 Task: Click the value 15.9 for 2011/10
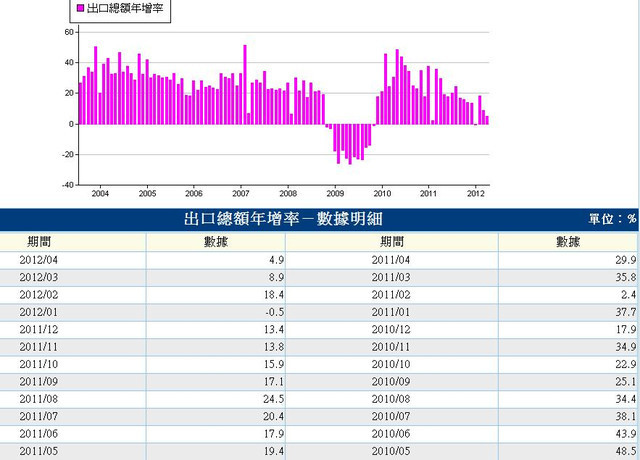pyautogui.click(x=274, y=364)
